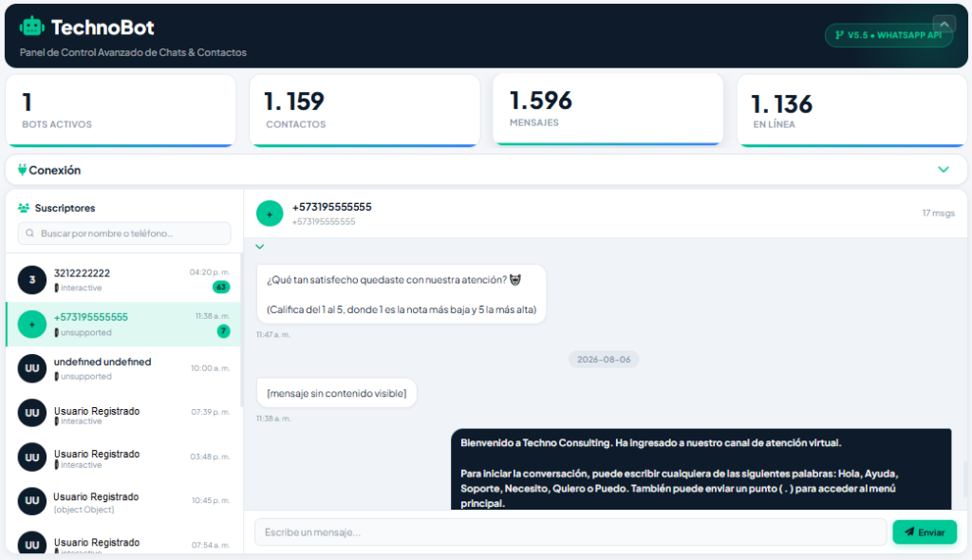The height and width of the screenshot is (560, 972).
Task: Open the Bots Activos stat card
Action: (x=121, y=111)
